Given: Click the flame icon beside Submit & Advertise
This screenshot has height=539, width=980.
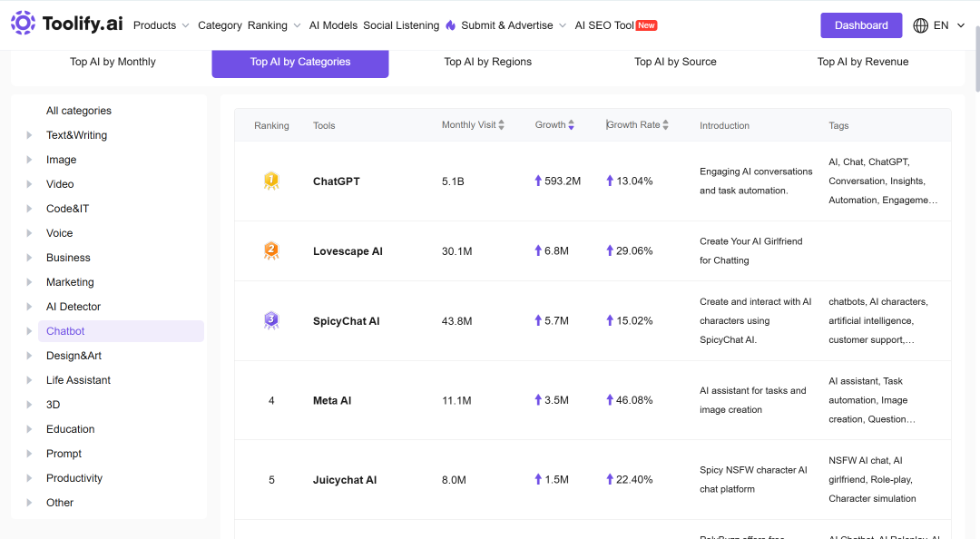Looking at the screenshot, I should 451,25.
